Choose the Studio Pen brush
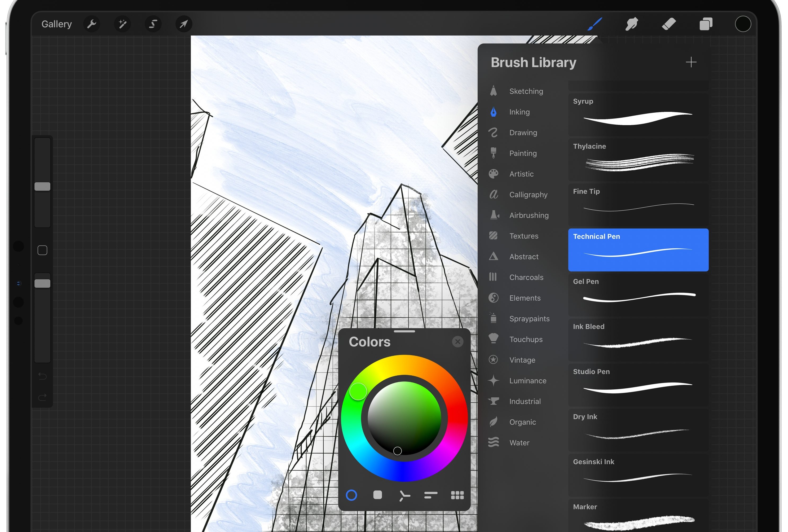Image resolution: width=788 pixels, height=532 pixels. coord(638,385)
